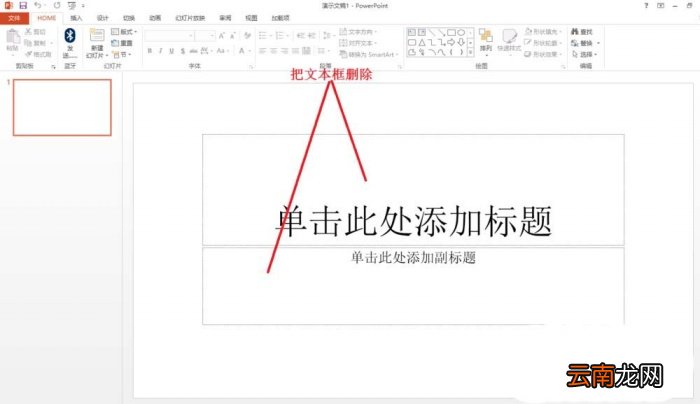Select the straight line shape
Screen dimensions: 700x404
432,33
